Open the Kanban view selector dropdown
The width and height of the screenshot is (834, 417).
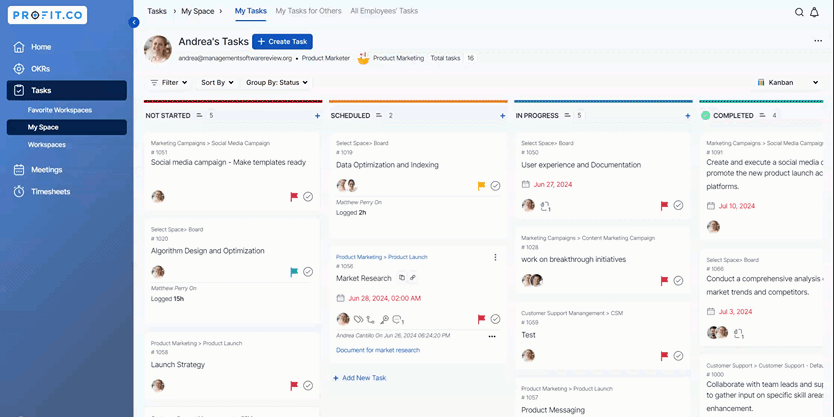click(x=788, y=83)
